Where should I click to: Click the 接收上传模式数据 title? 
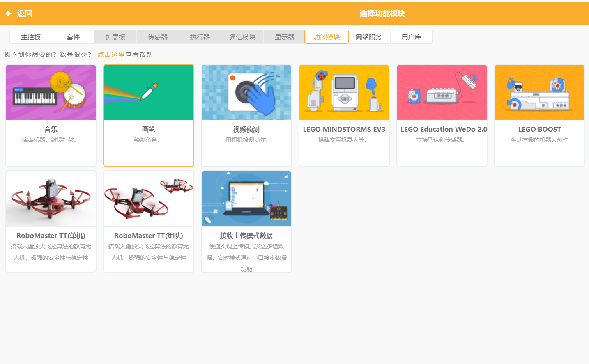pos(246,236)
